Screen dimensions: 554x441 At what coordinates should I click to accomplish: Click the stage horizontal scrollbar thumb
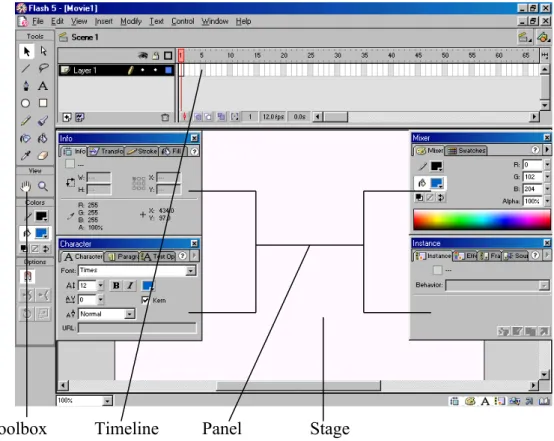tap(298, 385)
